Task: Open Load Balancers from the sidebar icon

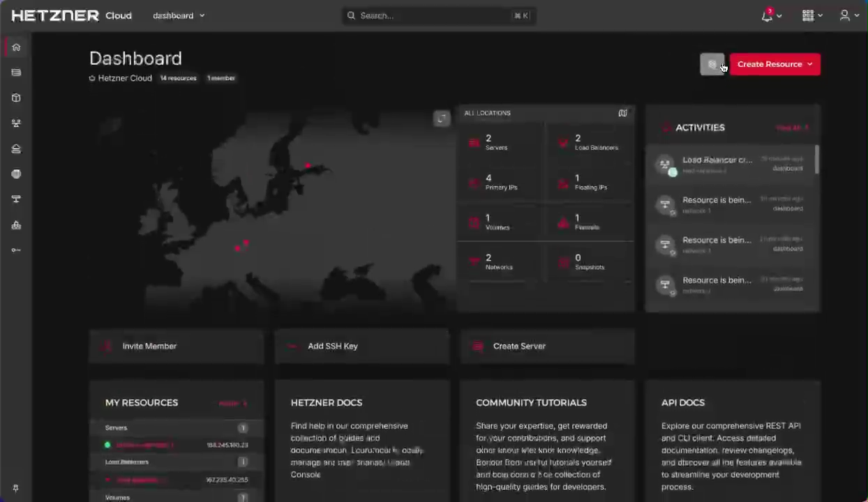Action: pyautogui.click(x=16, y=123)
